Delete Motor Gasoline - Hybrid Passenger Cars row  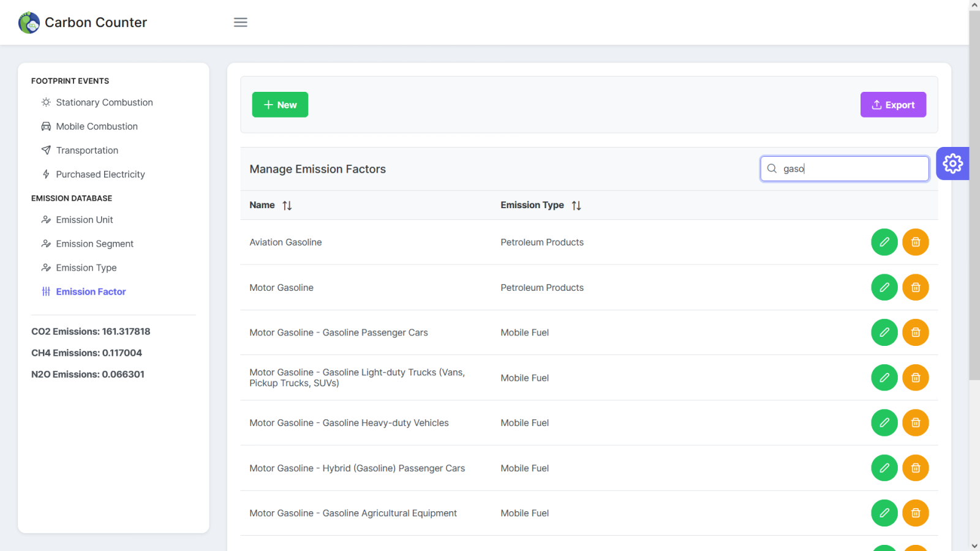pos(915,468)
